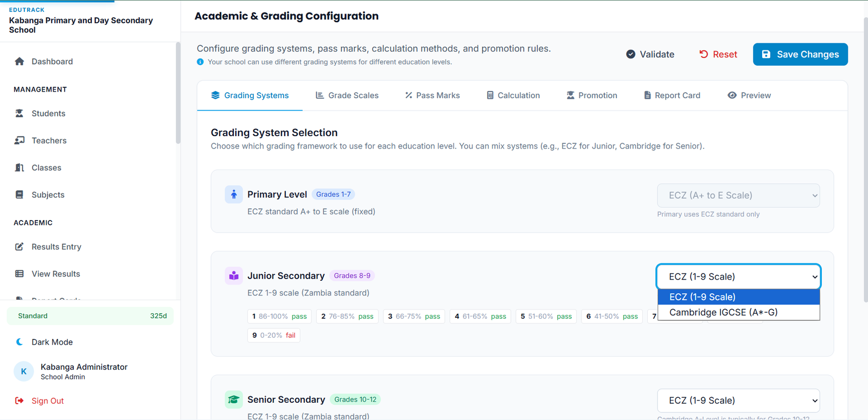The width and height of the screenshot is (868, 420).
Task: Click the grade 5 51-60% pass chip
Action: (546, 316)
